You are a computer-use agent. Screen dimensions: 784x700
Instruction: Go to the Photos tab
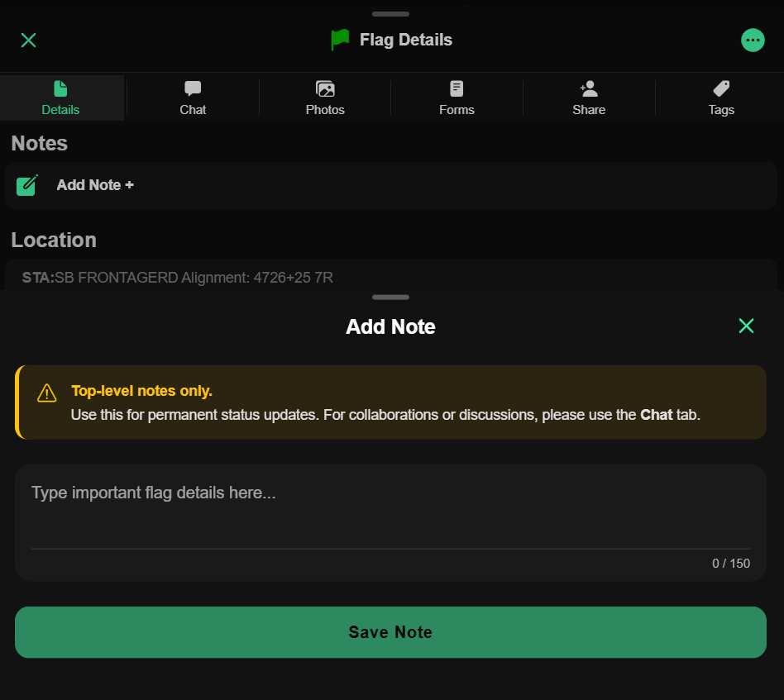[325, 98]
